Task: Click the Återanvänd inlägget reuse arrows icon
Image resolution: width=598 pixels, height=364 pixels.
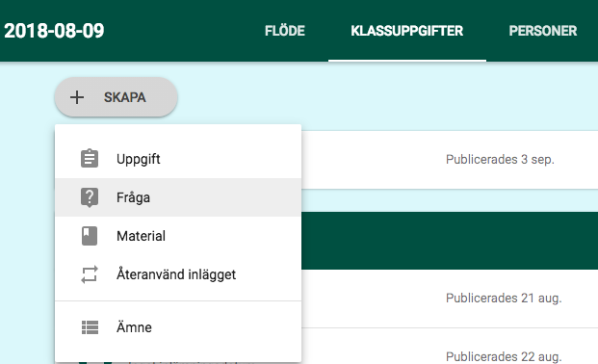Action: click(90, 274)
